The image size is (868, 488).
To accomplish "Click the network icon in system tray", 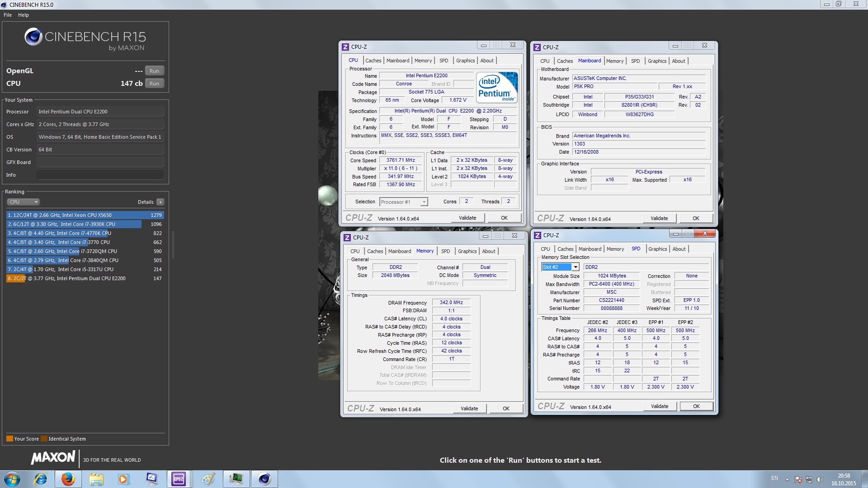I will [x=809, y=479].
